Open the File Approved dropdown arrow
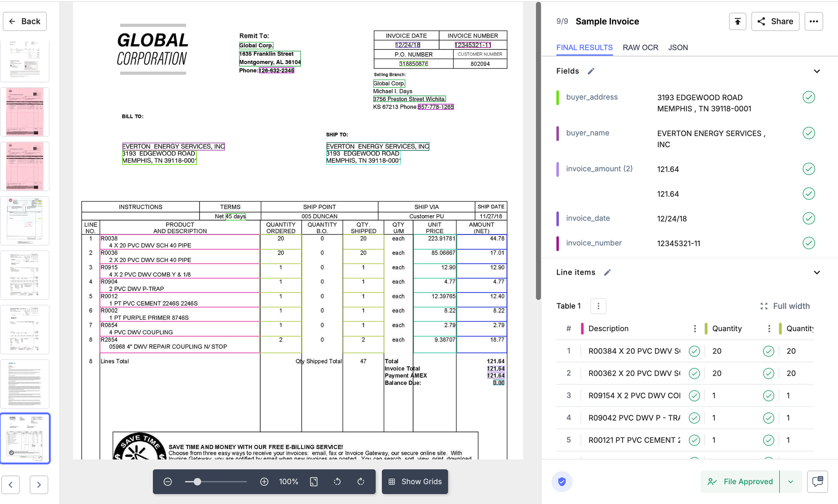The height and width of the screenshot is (504, 838). (791, 481)
